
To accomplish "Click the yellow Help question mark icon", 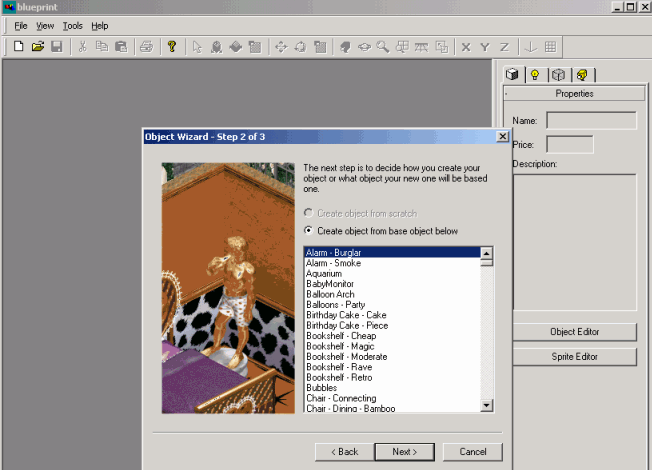I will [172, 47].
